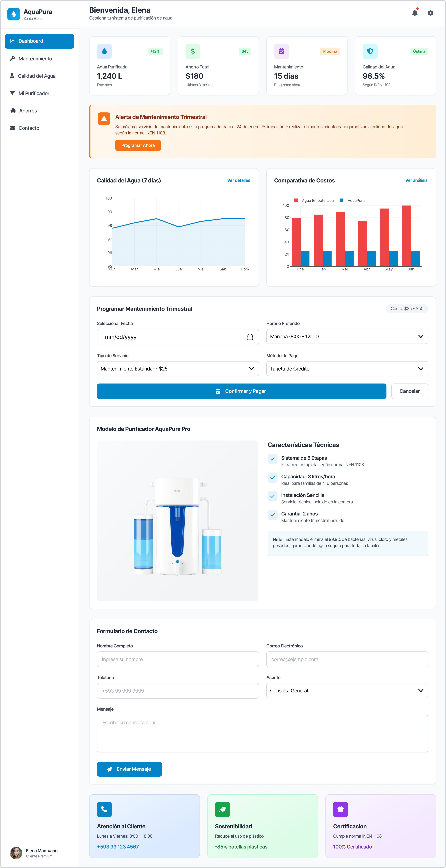The image size is (446, 868).
Task: Open Contacto in the sidebar
Action: 39,128
